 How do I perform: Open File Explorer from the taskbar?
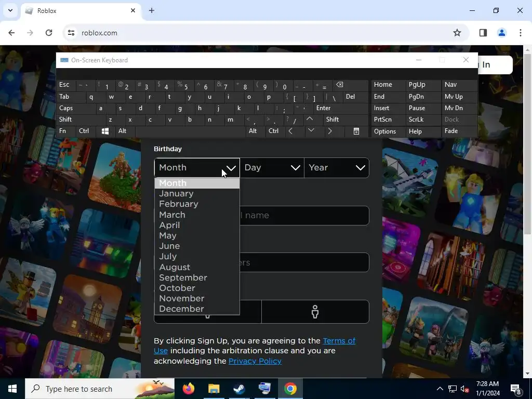tap(214, 389)
